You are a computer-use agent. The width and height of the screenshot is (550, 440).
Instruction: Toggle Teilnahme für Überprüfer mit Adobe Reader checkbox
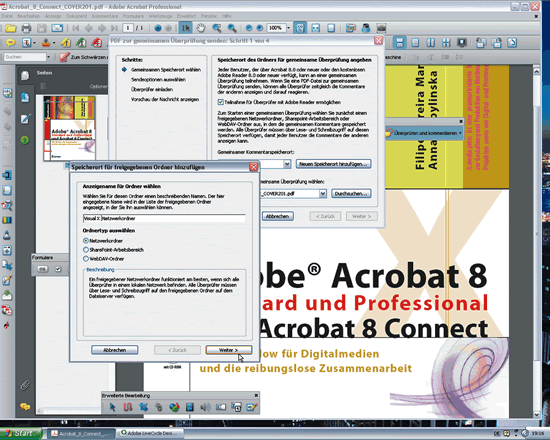click(221, 102)
